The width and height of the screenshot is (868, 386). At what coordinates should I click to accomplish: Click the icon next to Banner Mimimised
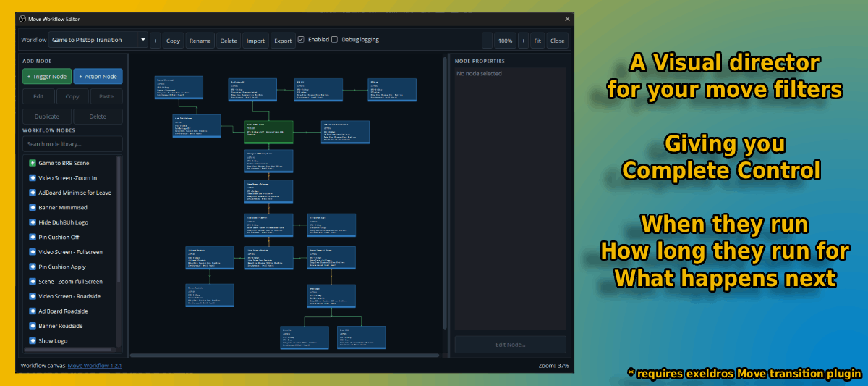[33, 207]
